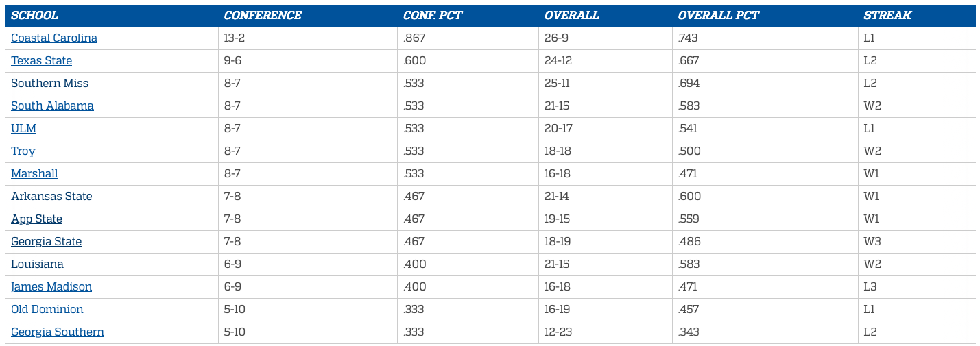Image resolution: width=980 pixels, height=346 pixels.
Task: Click the STREAK column header
Action: (x=887, y=16)
